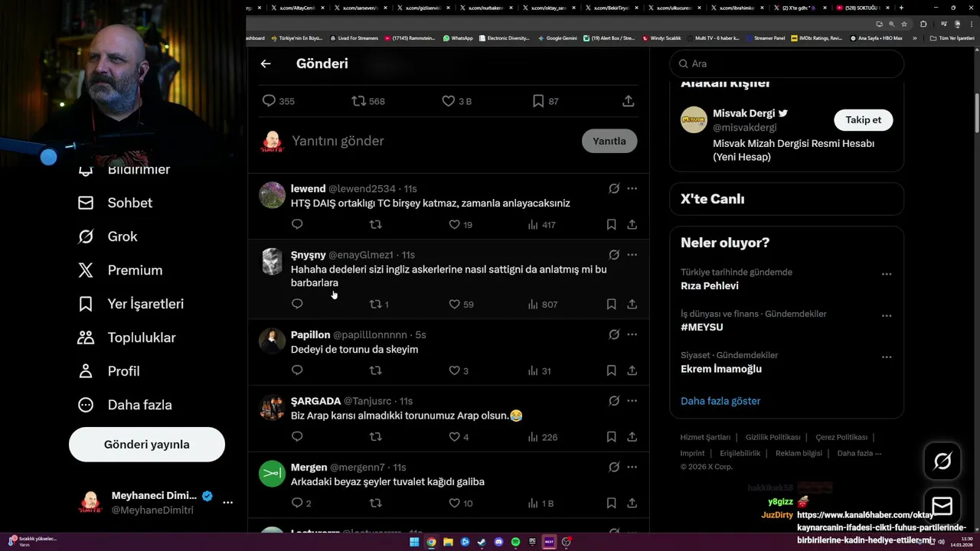Open more options on ŞARGADA's reply
This screenshot has height=551, width=980.
tap(632, 401)
